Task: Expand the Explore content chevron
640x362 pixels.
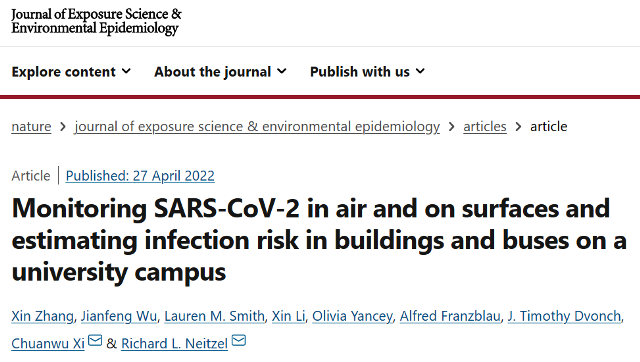Action: 127,71
